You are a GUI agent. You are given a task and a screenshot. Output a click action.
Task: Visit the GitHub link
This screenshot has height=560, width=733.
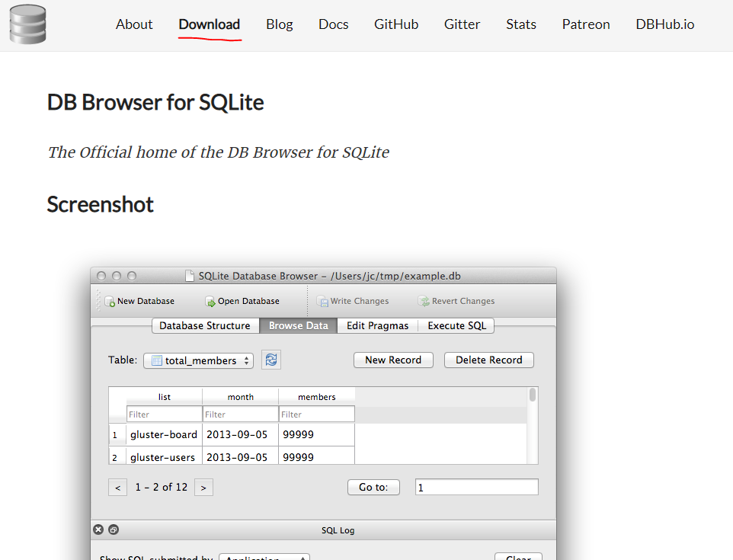coord(396,24)
